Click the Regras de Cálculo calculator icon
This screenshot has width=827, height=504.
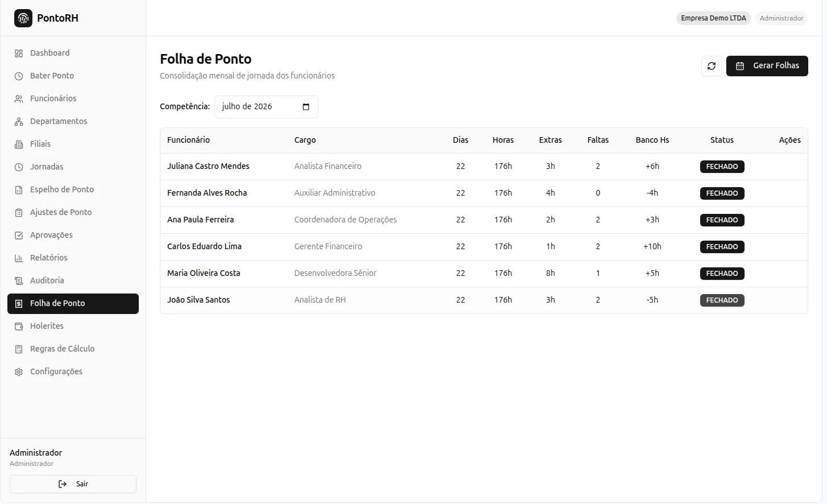click(x=19, y=349)
